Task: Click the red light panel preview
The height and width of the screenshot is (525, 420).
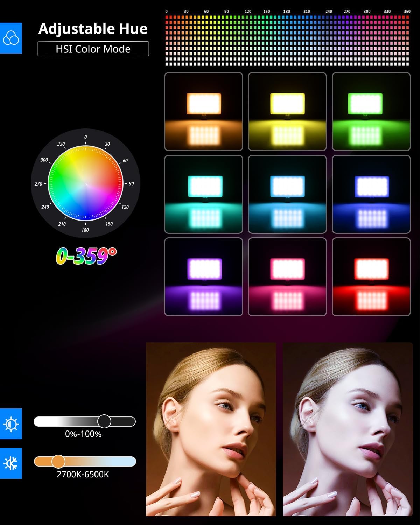Action: click(x=372, y=276)
